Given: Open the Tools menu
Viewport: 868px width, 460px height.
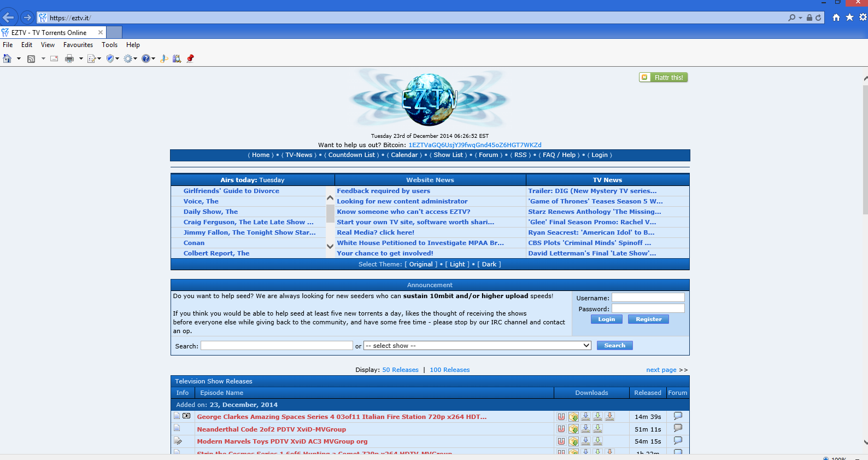Looking at the screenshot, I should pos(109,45).
